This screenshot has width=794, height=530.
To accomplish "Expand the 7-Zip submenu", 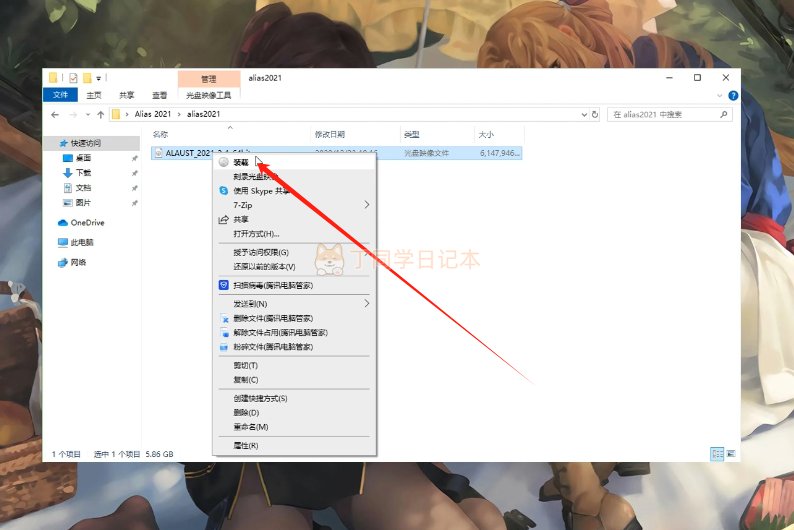I will (x=366, y=205).
